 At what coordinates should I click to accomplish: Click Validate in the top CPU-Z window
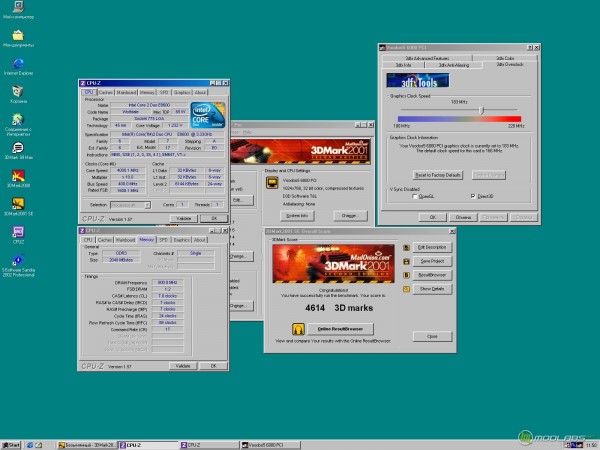184,218
